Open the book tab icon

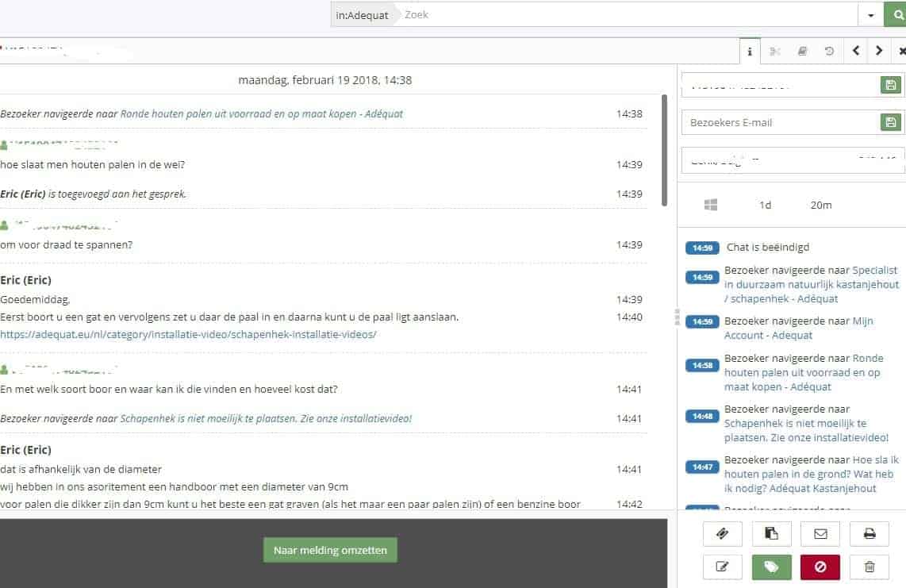click(802, 52)
